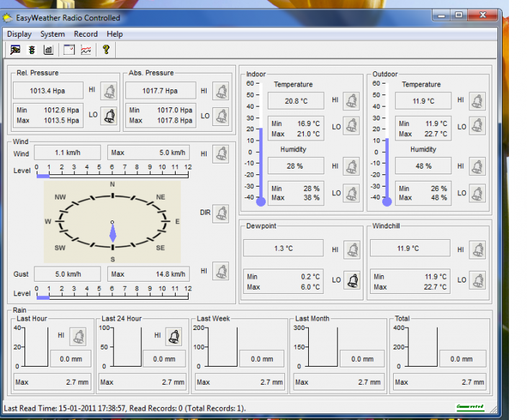Click Outdoor Humidity value 48 %

pyautogui.click(x=423, y=166)
